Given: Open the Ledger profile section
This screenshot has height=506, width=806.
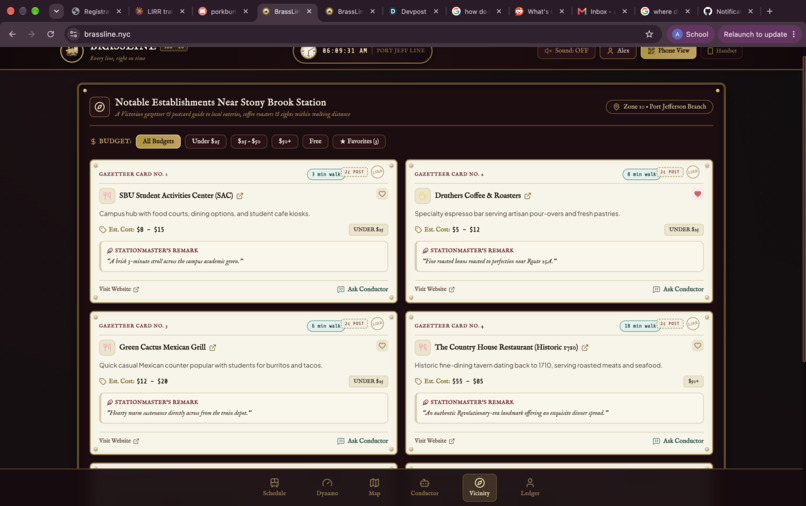Looking at the screenshot, I should click(x=529, y=487).
